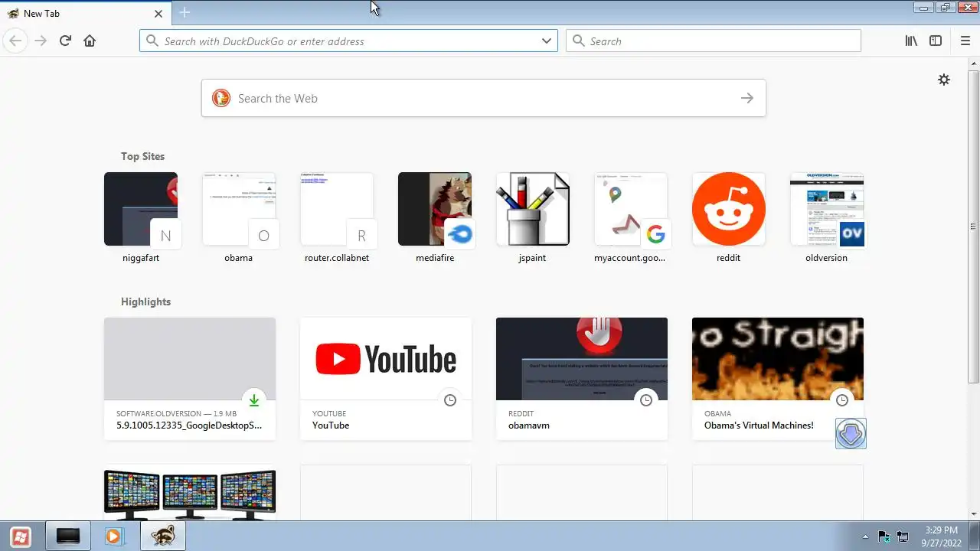Click the Action Center flag tray icon

884,536
